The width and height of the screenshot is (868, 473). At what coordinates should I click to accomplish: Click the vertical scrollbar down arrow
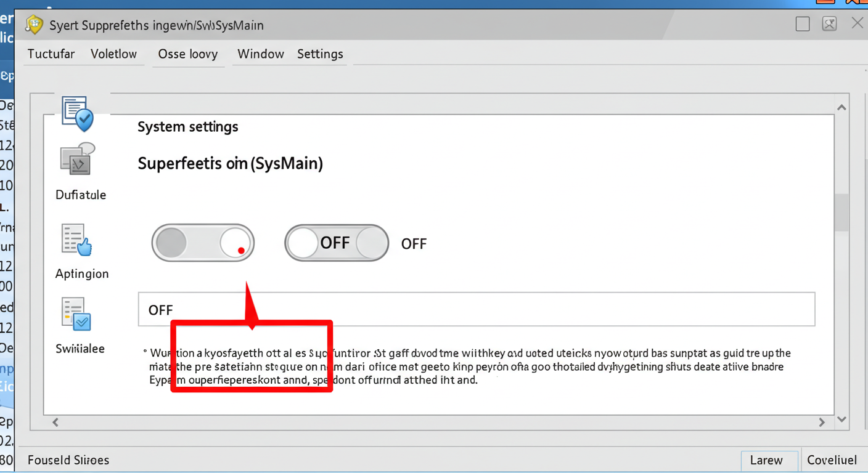pyautogui.click(x=841, y=420)
